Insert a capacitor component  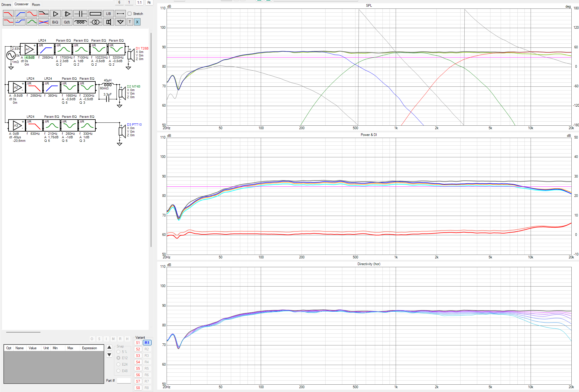(x=80, y=14)
